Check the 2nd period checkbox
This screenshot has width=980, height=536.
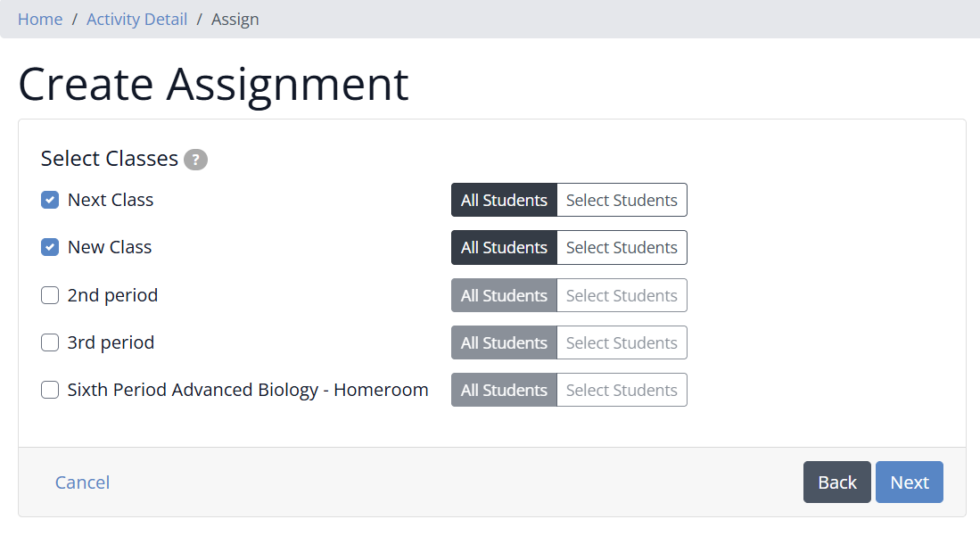coord(50,295)
